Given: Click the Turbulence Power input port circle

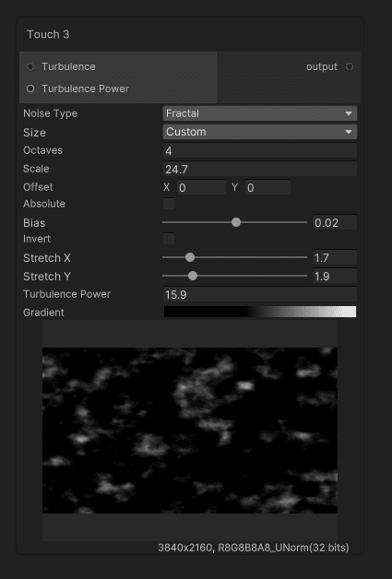Looking at the screenshot, I should coord(30,89).
